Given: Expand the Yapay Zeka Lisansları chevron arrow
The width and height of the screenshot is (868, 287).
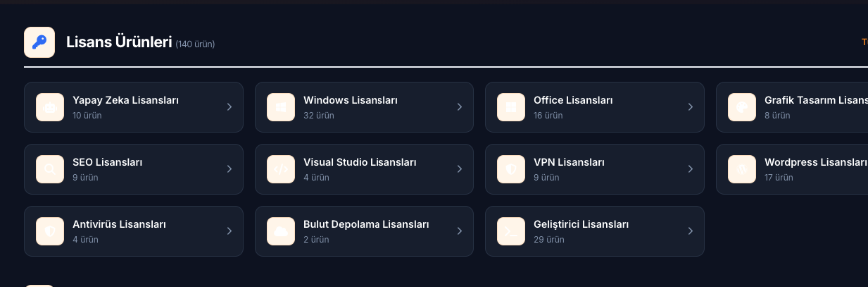Looking at the screenshot, I should click(x=229, y=107).
